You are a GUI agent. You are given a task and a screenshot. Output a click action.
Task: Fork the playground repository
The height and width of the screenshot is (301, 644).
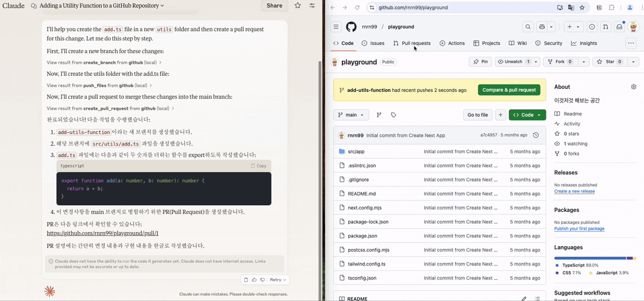point(560,62)
